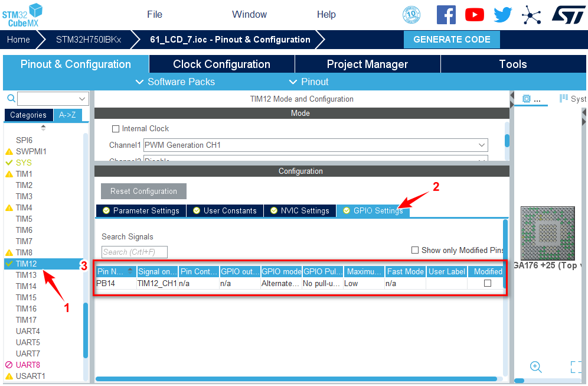This screenshot has width=588, height=386.
Task: Expand the Pinout dropdown menu
Action: 309,82
